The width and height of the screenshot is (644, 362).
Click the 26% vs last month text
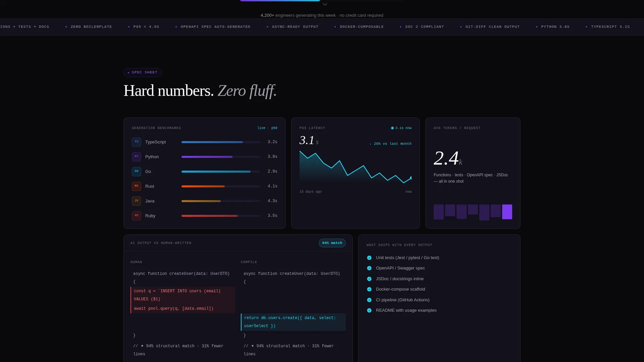pyautogui.click(x=390, y=144)
